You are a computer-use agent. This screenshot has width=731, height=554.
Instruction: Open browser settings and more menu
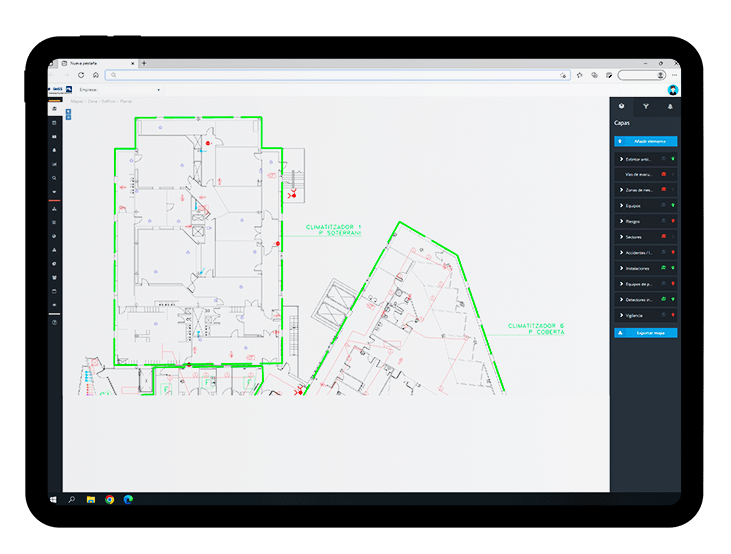tap(675, 75)
